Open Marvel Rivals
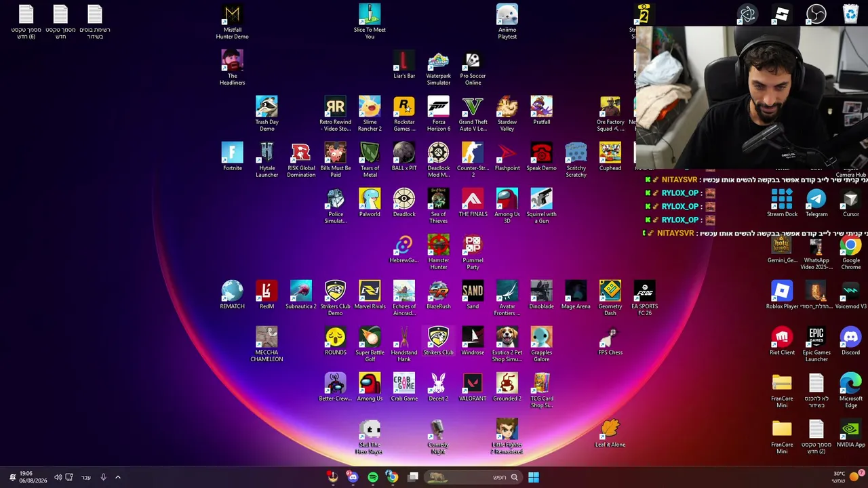 point(370,296)
